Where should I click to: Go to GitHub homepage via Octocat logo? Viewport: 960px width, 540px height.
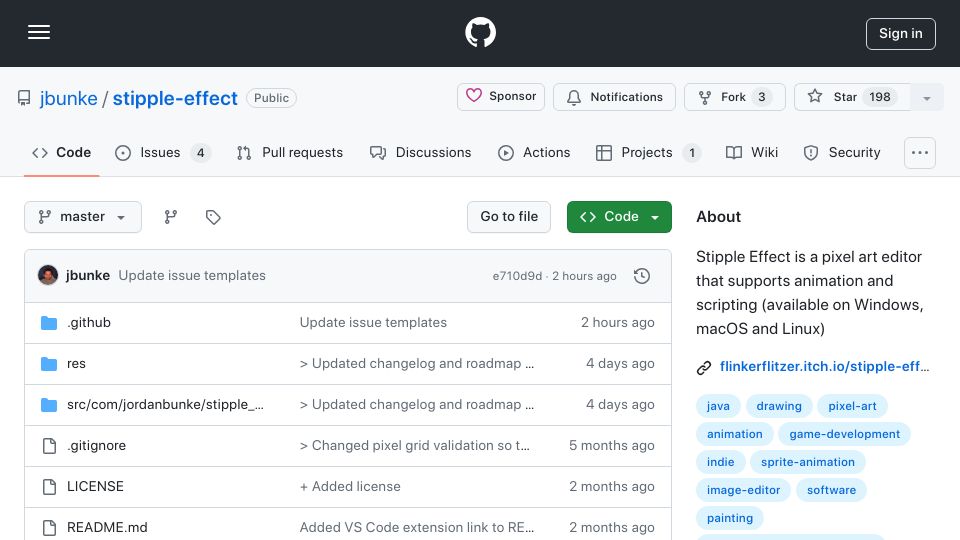(480, 32)
